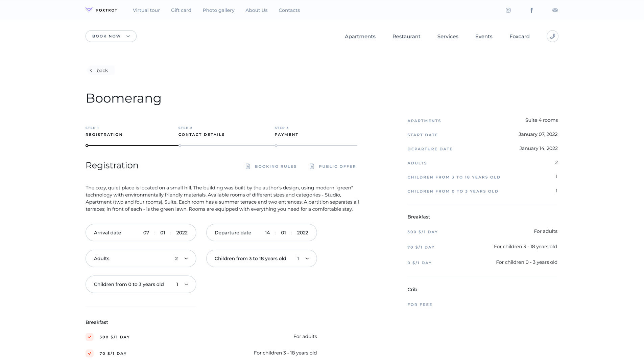This screenshot has height=363, width=644.
Task: Open the Facebook icon link
Action: tap(531, 10)
